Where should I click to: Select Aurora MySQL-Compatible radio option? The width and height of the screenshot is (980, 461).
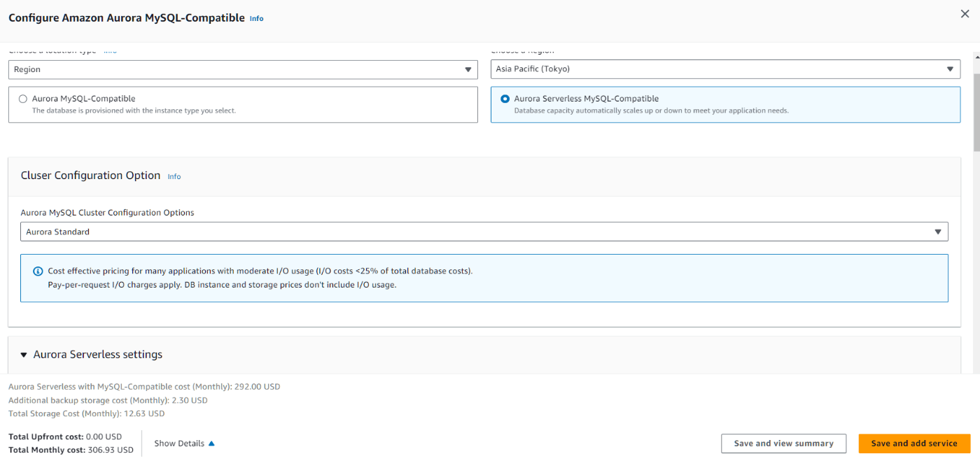pyautogui.click(x=23, y=99)
